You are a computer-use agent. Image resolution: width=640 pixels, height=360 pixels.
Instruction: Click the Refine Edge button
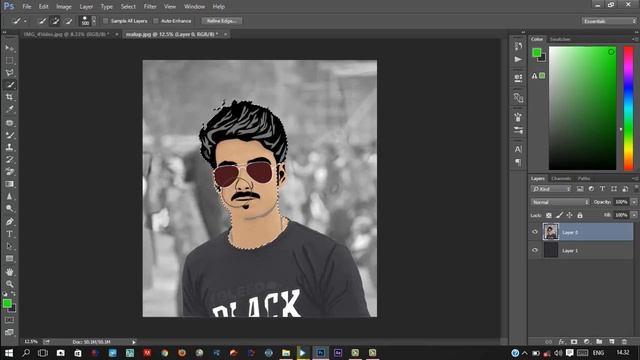pos(222,21)
